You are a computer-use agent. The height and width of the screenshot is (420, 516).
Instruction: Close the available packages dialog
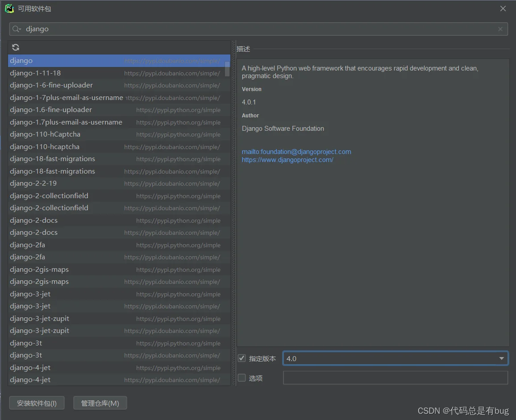click(x=503, y=8)
